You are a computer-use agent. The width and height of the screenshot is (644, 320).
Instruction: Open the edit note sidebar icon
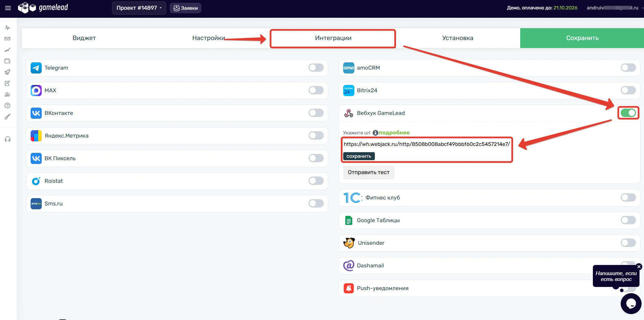coord(7,83)
